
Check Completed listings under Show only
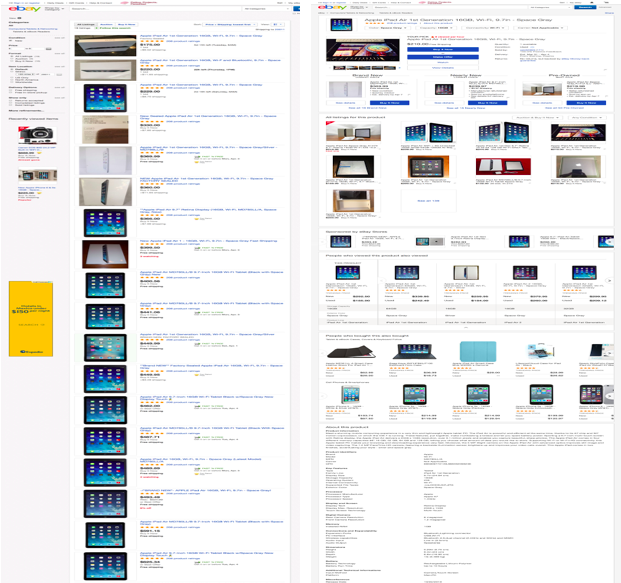tap(11, 103)
